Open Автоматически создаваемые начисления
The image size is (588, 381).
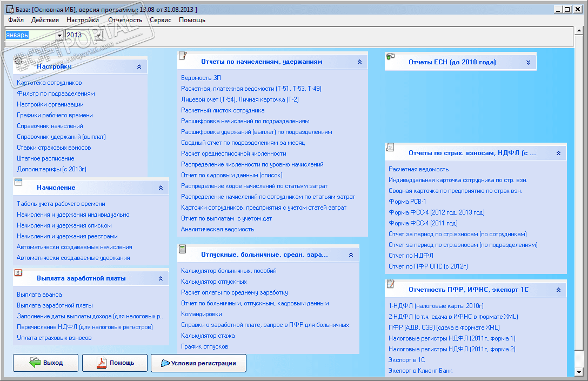tap(74, 247)
